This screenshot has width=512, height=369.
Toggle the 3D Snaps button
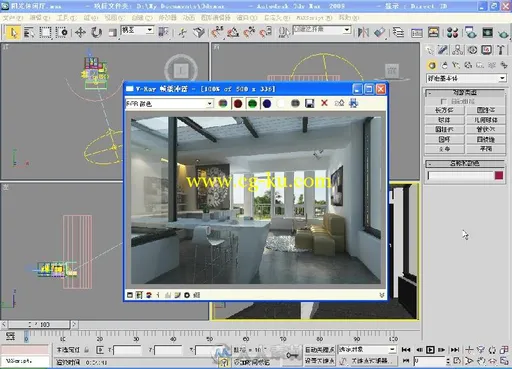(x=217, y=32)
